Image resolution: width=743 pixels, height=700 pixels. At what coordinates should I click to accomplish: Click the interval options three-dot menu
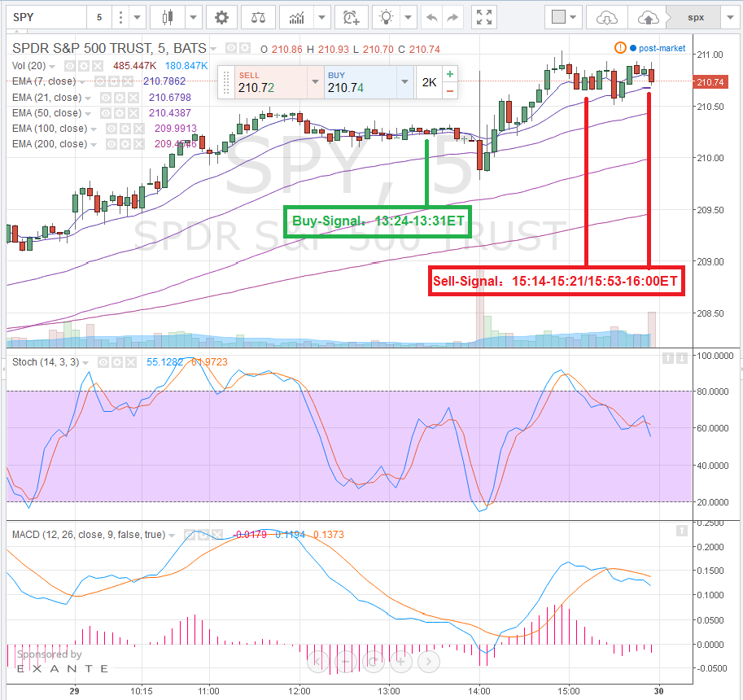(120, 18)
